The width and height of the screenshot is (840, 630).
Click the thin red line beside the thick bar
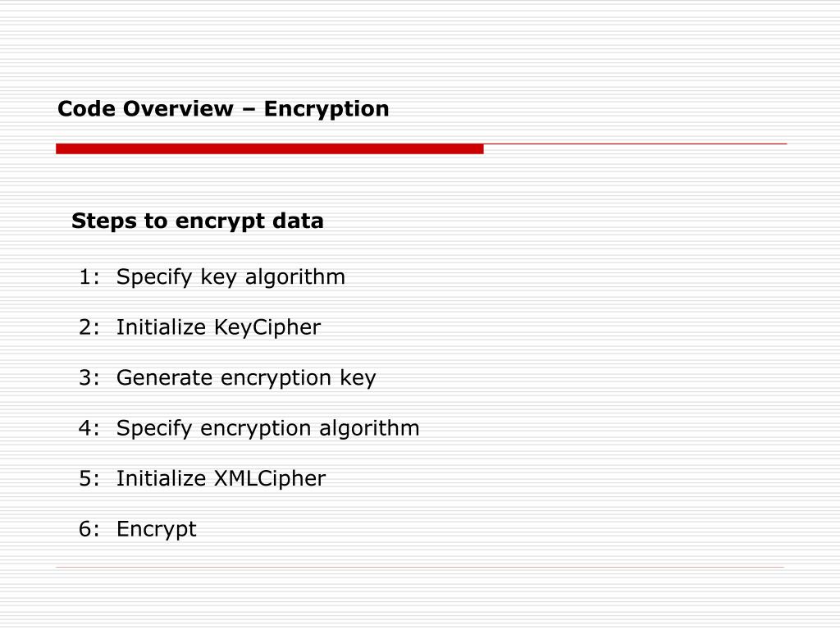pyautogui.click(x=635, y=144)
